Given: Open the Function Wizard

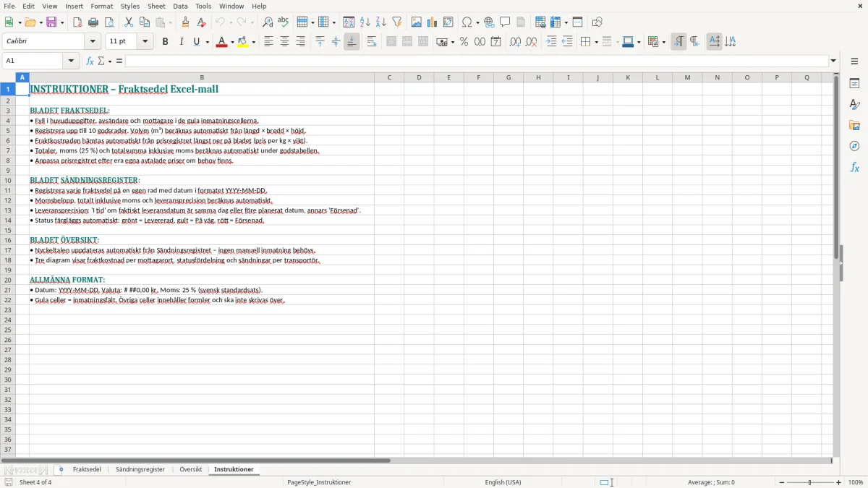Looking at the screenshot, I should pyautogui.click(x=90, y=61).
